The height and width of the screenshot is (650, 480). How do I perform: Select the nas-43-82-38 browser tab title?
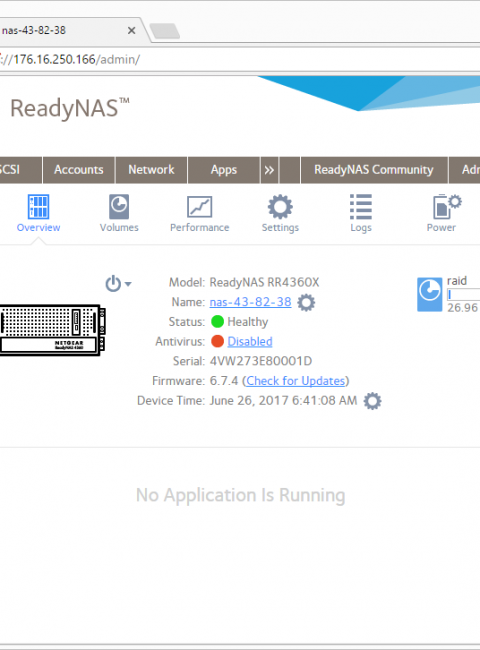tap(34, 30)
